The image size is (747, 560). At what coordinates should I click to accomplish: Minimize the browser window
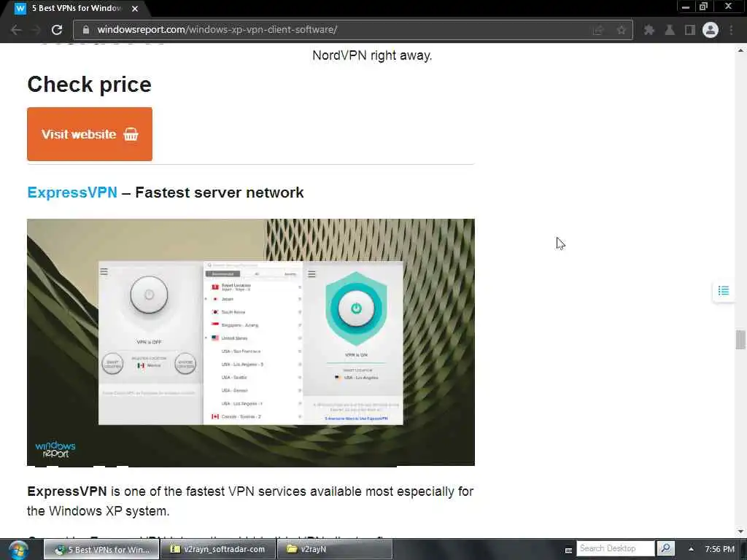pos(686,7)
